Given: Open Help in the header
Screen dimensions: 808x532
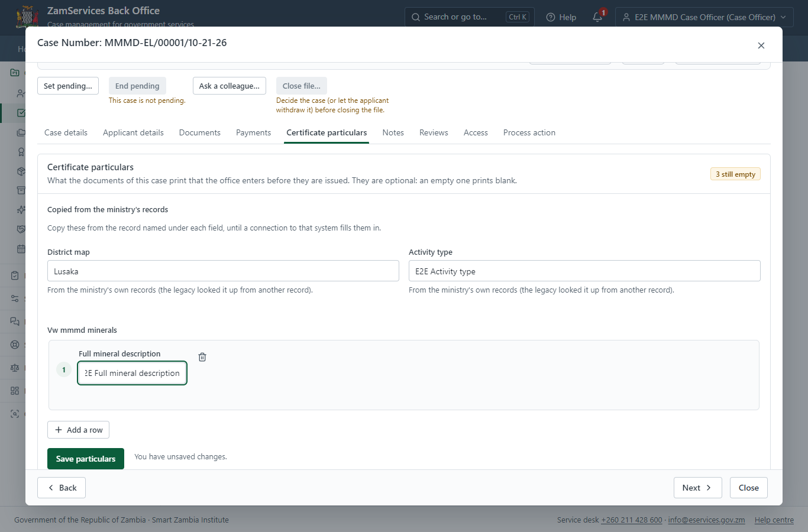Looking at the screenshot, I should point(561,17).
